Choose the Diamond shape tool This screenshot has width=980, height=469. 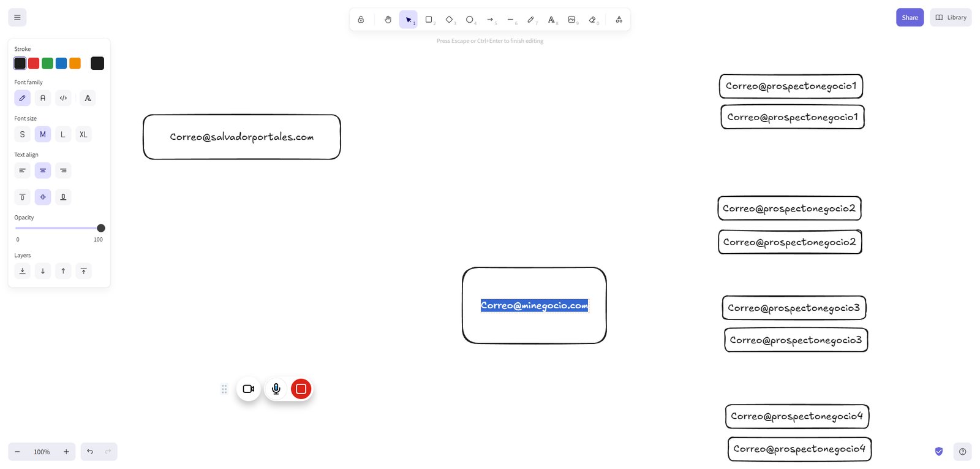point(449,20)
